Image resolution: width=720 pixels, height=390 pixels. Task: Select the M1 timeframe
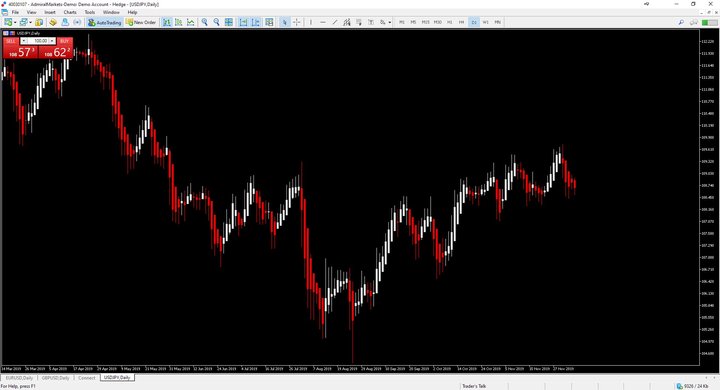[402, 22]
